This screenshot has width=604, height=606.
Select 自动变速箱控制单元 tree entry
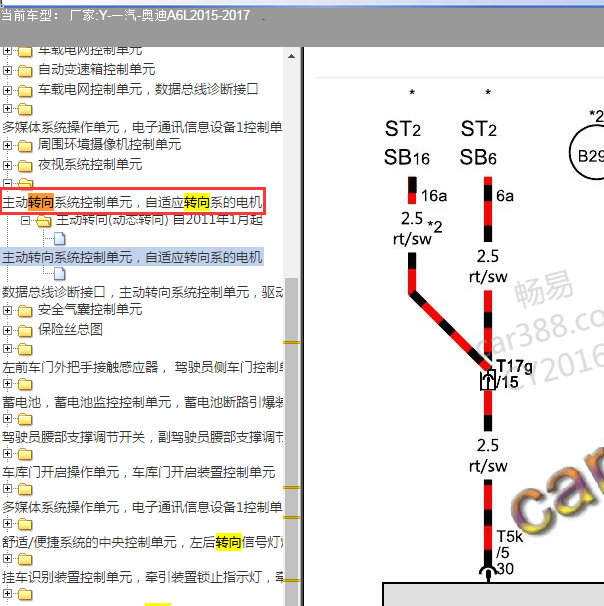coord(97,70)
